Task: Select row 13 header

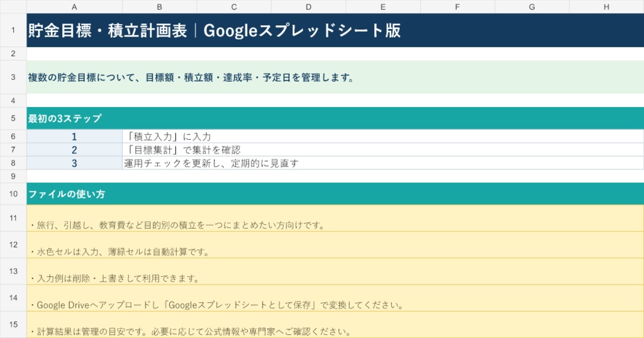Action: pos(13,271)
